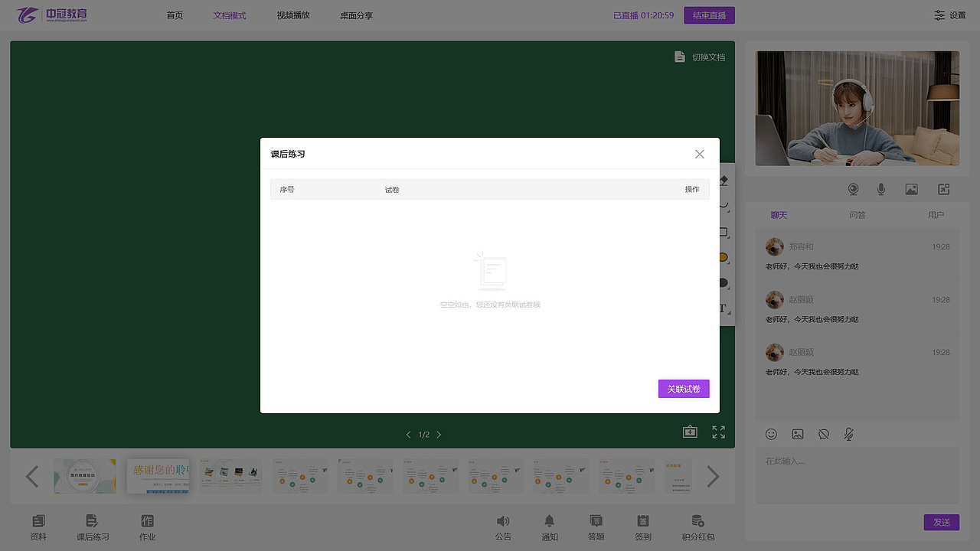Disable chat using the ban icon

click(823, 434)
